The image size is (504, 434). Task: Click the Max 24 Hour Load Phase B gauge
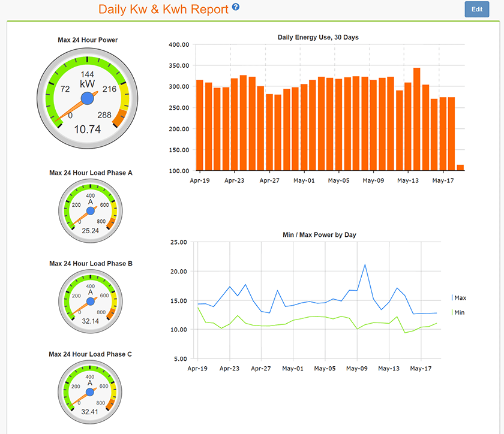(90, 300)
